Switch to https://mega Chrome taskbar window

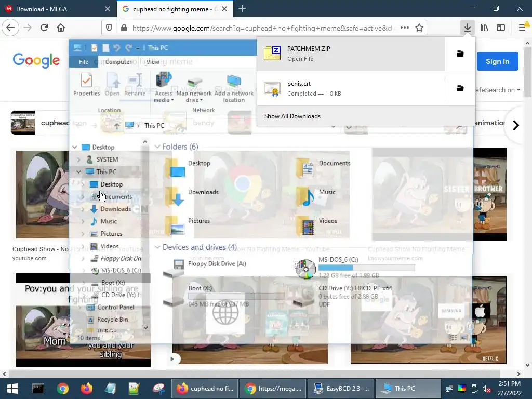tap(273, 389)
